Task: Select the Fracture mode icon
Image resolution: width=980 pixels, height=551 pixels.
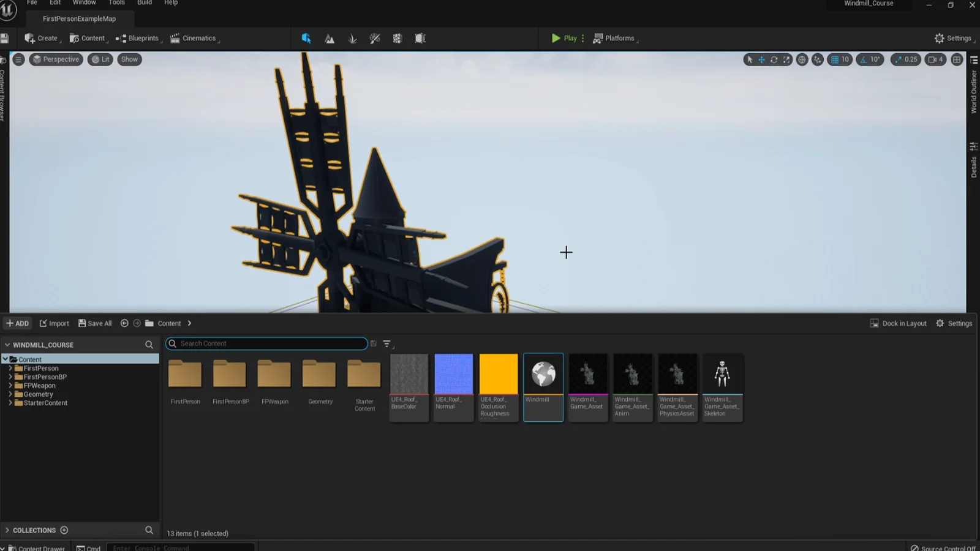Action: 397,38
